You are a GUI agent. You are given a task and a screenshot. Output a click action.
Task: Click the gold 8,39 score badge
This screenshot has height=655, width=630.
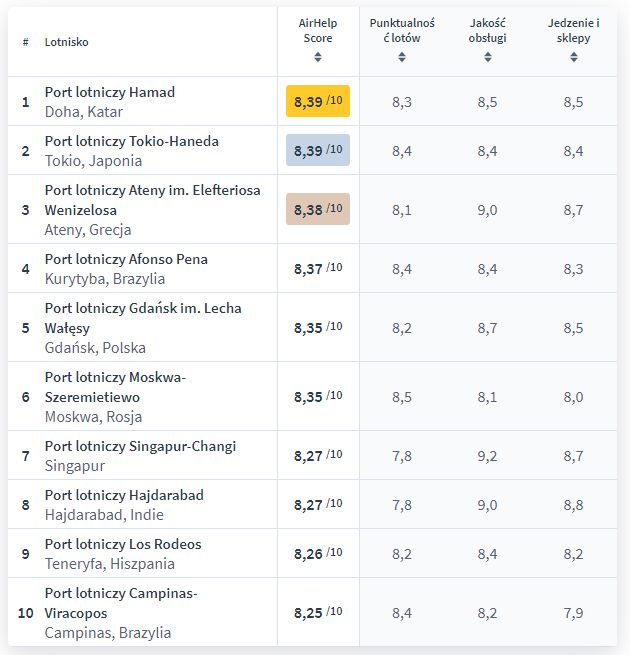(x=318, y=101)
